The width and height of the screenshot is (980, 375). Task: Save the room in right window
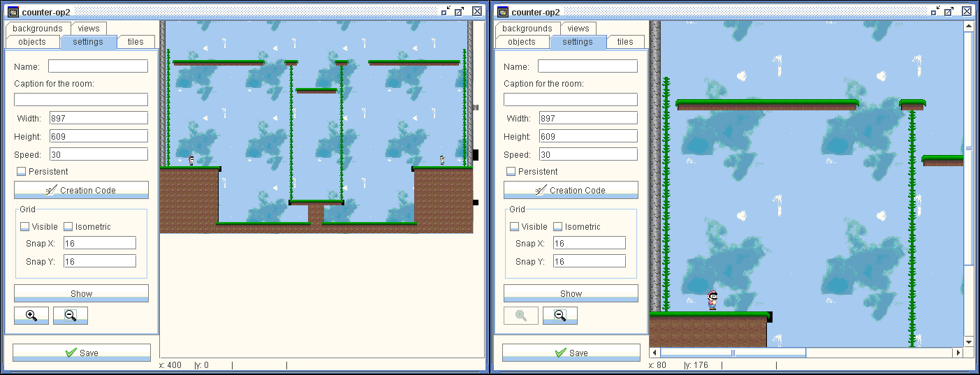point(571,353)
